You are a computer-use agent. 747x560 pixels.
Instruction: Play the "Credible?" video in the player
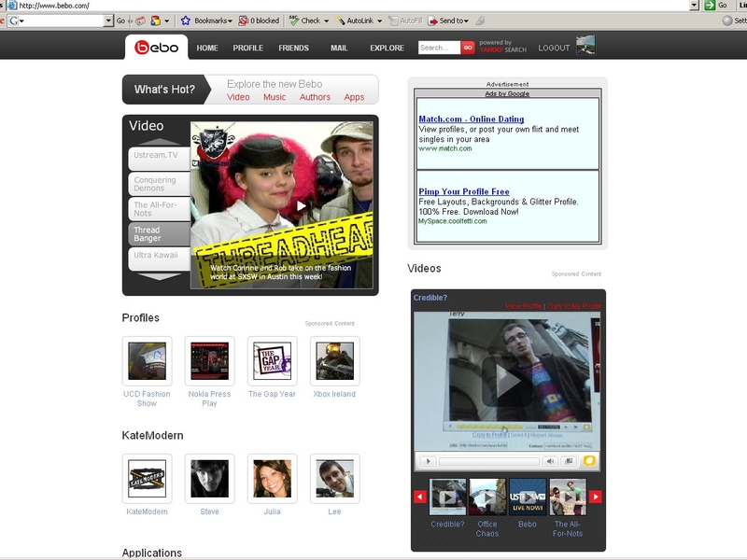click(x=508, y=383)
